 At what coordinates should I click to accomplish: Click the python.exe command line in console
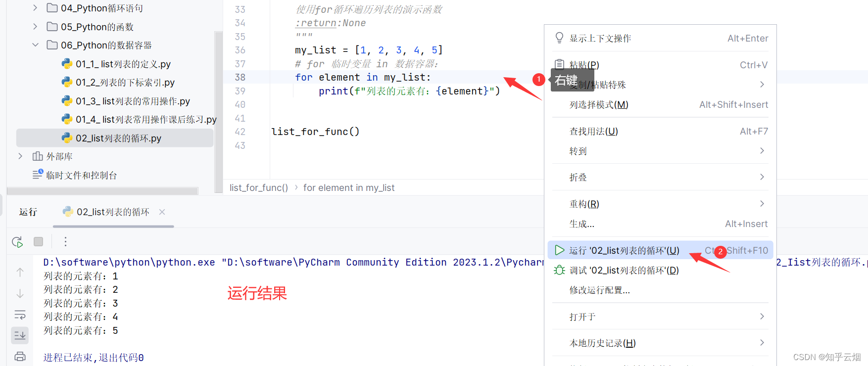tap(293, 262)
